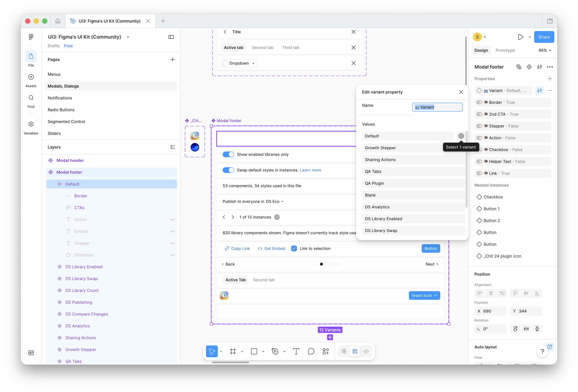The image size is (578, 392).
Task: Click the variant Name input field
Action: (437, 107)
